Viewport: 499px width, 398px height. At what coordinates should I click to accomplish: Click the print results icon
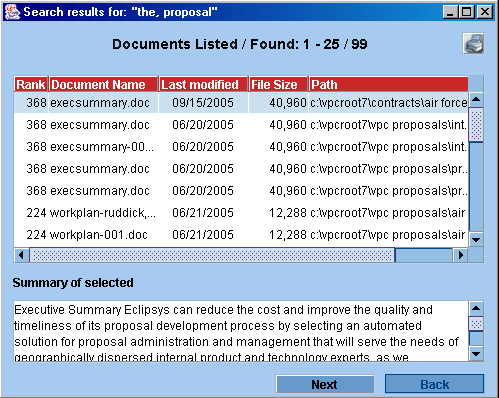tap(473, 43)
